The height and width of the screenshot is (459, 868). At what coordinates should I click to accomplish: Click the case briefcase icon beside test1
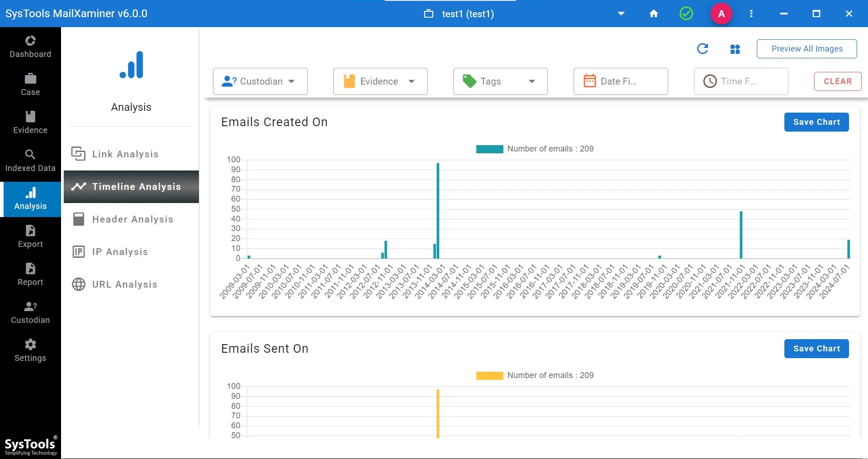(429, 14)
